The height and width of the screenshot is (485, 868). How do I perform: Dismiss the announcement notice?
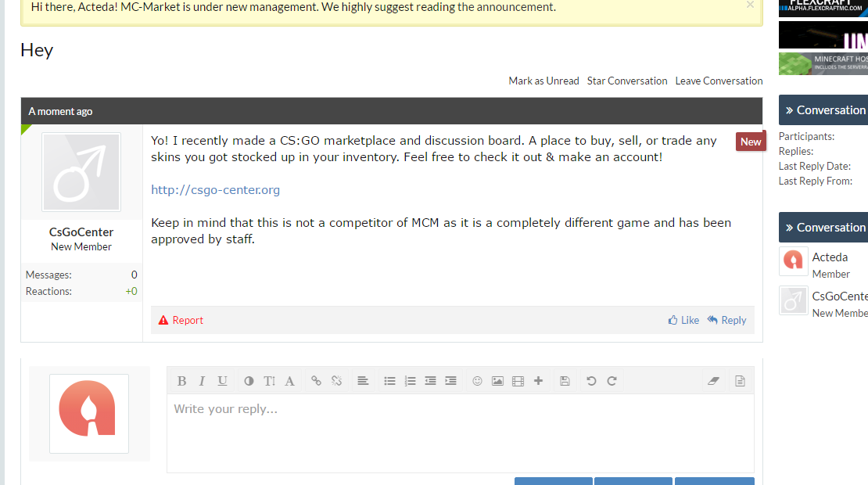[750, 5]
